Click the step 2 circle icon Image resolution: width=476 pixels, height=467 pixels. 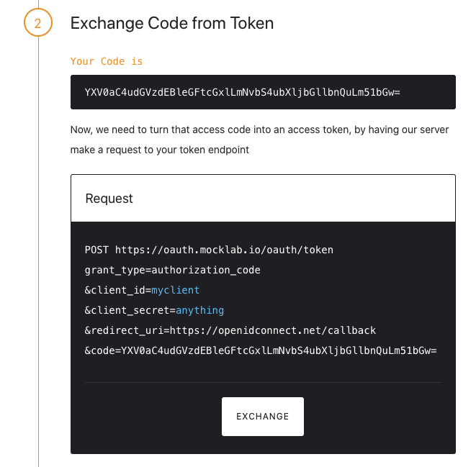click(x=38, y=23)
